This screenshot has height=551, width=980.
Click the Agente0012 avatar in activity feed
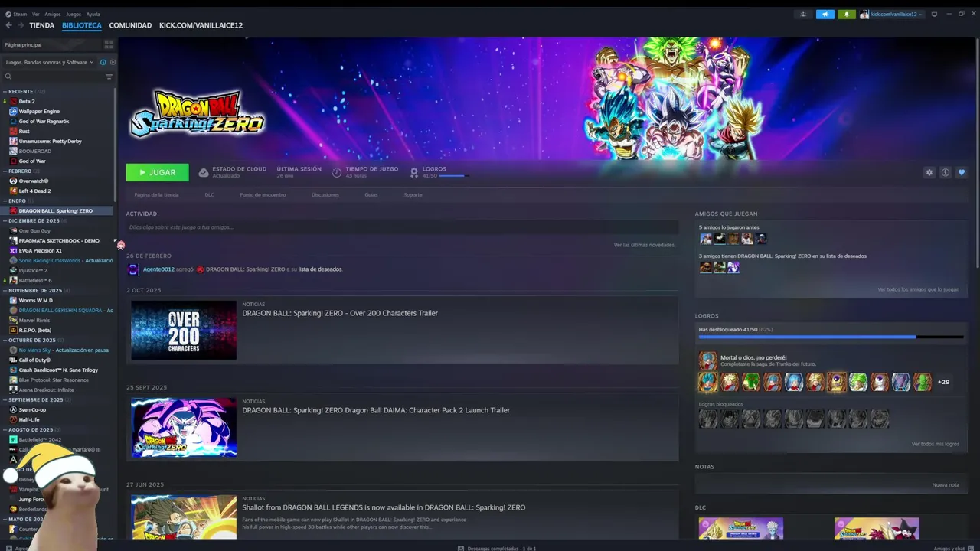click(133, 269)
